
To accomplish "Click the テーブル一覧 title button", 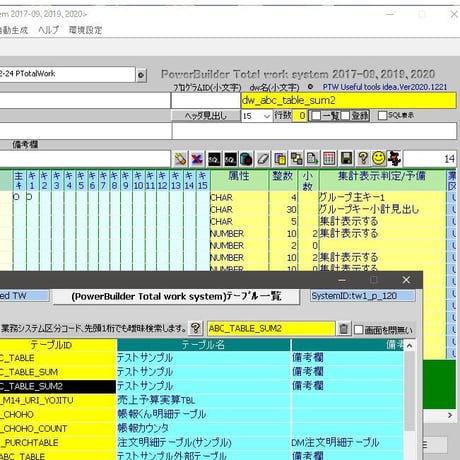I will [x=176, y=296].
